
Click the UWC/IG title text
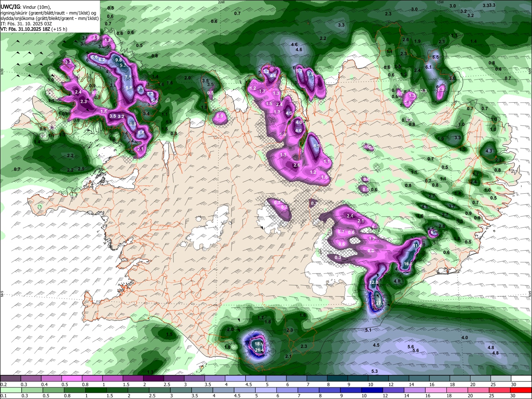point(10,7)
